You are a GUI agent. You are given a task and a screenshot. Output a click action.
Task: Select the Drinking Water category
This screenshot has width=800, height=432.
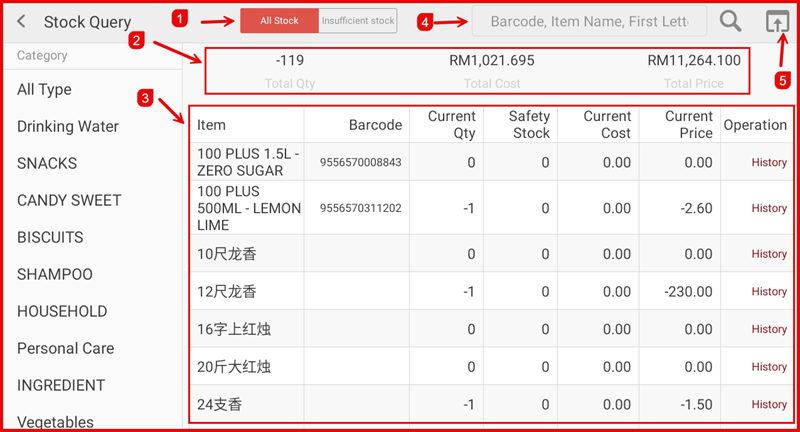[68, 126]
